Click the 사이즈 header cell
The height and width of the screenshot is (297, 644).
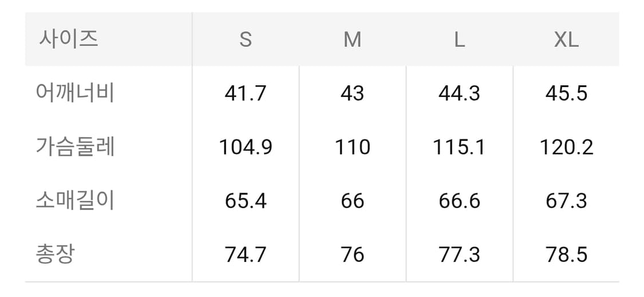pos(69,39)
